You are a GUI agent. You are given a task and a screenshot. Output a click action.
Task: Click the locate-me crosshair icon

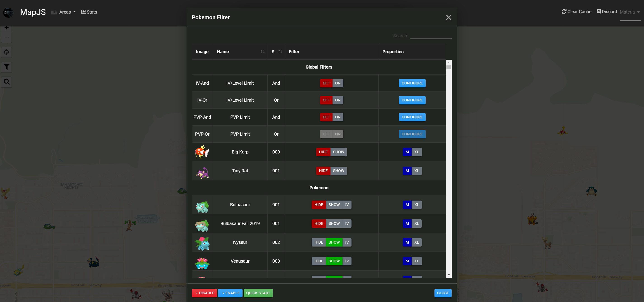pyautogui.click(x=7, y=52)
